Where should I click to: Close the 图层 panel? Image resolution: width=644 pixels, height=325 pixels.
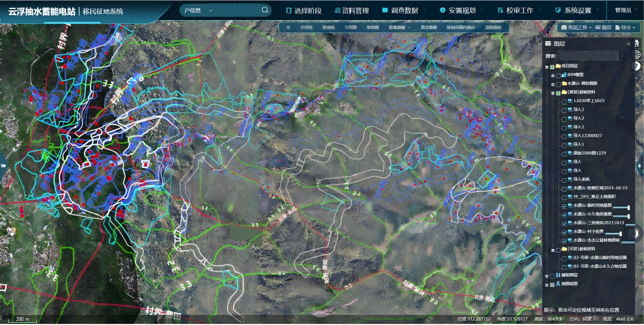coord(628,44)
